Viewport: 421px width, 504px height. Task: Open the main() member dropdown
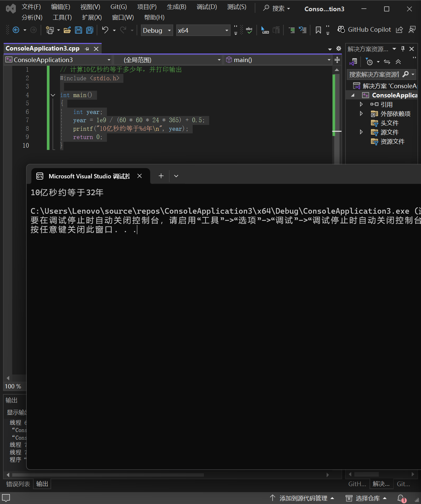278,60
